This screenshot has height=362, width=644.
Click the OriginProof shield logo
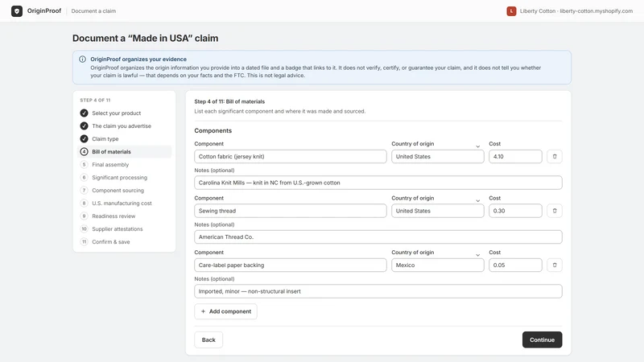[x=17, y=11]
